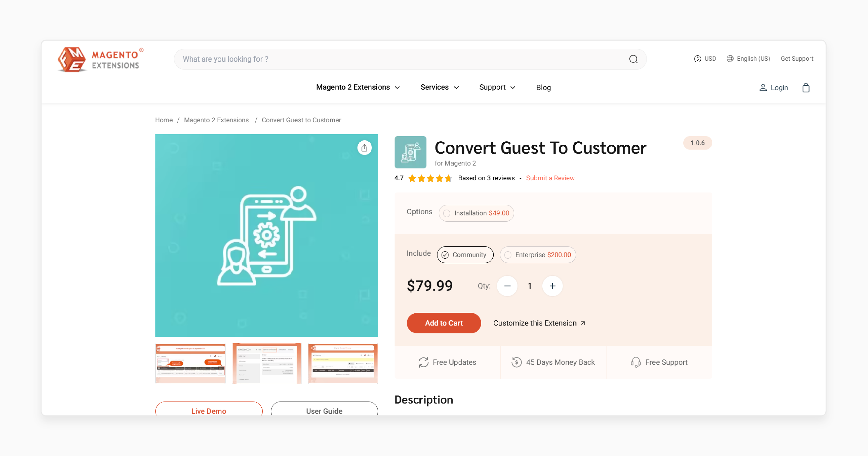The height and width of the screenshot is (456, 868).
Task: Click the star rating icons
Action: point(430,178)
